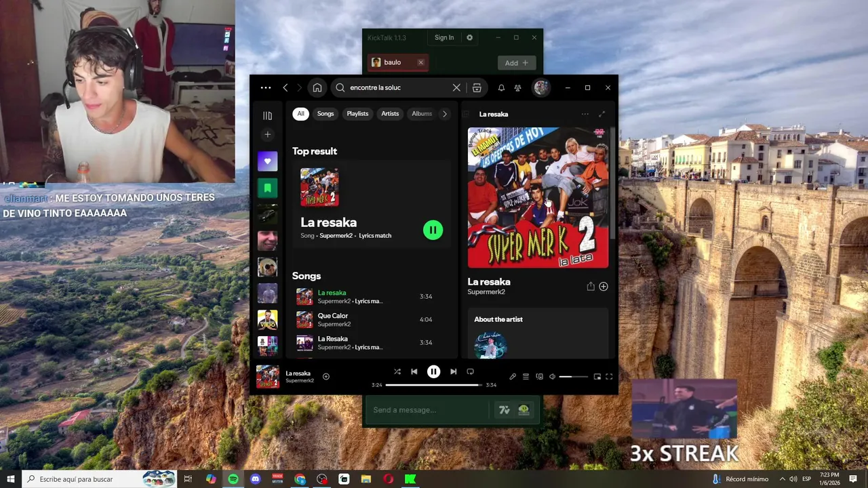The image size is (868, 488).
Task: Filter search results by Albums
Action: click(x=421, y=114)
